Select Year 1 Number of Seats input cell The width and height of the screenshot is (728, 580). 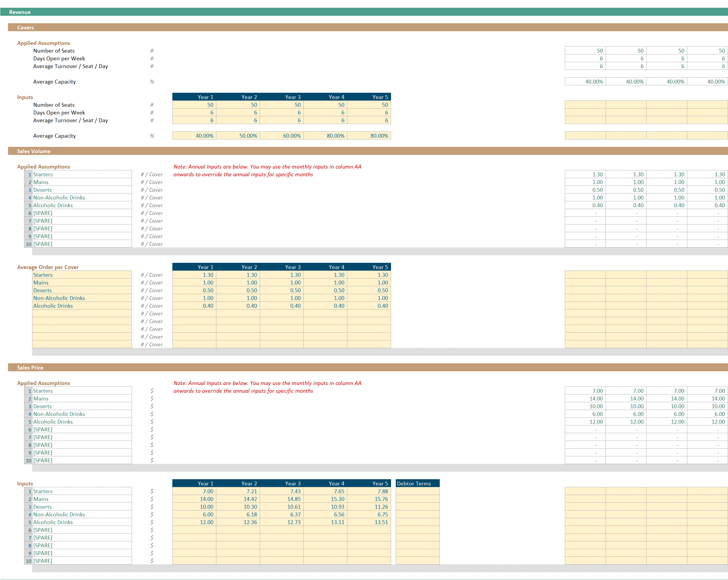click(194, 105)
